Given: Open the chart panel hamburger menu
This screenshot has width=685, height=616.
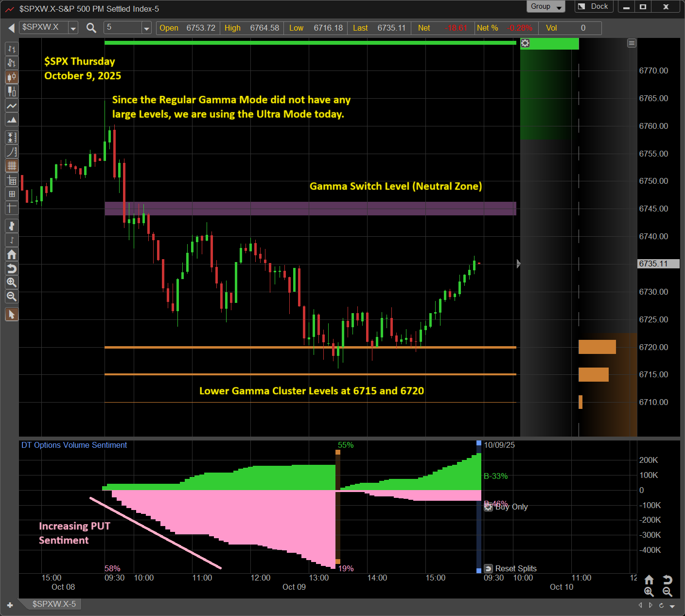Looking at the screenshot, I should [632, 43].
